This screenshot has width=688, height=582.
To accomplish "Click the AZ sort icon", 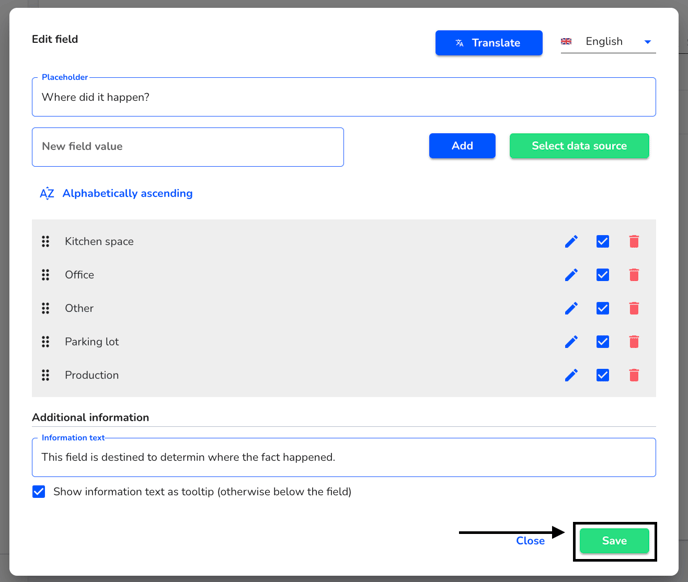I will tap(47, 193).
